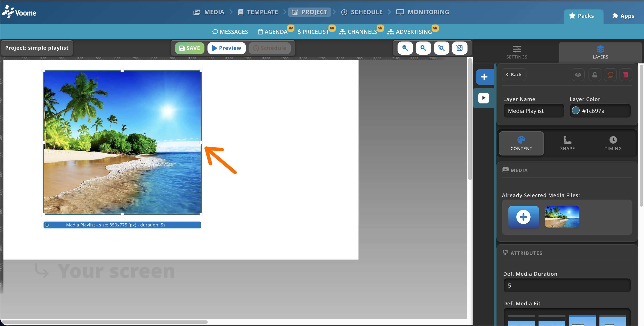Switch to the Layers tab

[600, 52]
